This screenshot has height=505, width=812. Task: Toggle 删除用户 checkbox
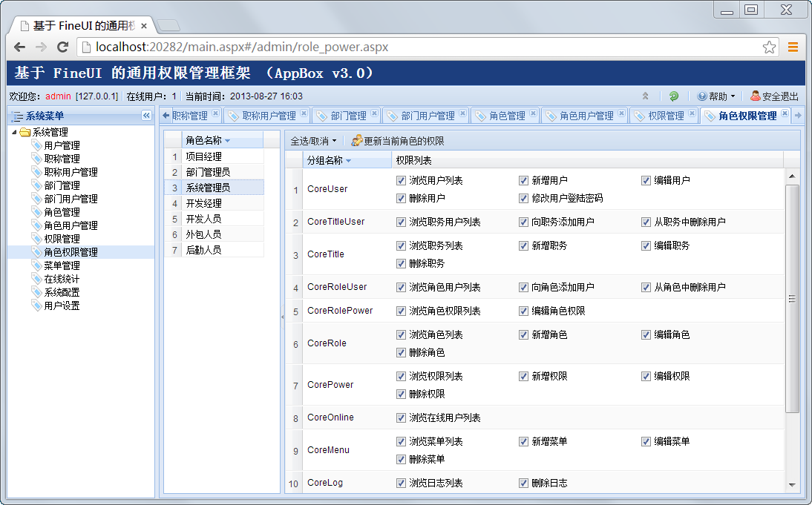point(401,198)
